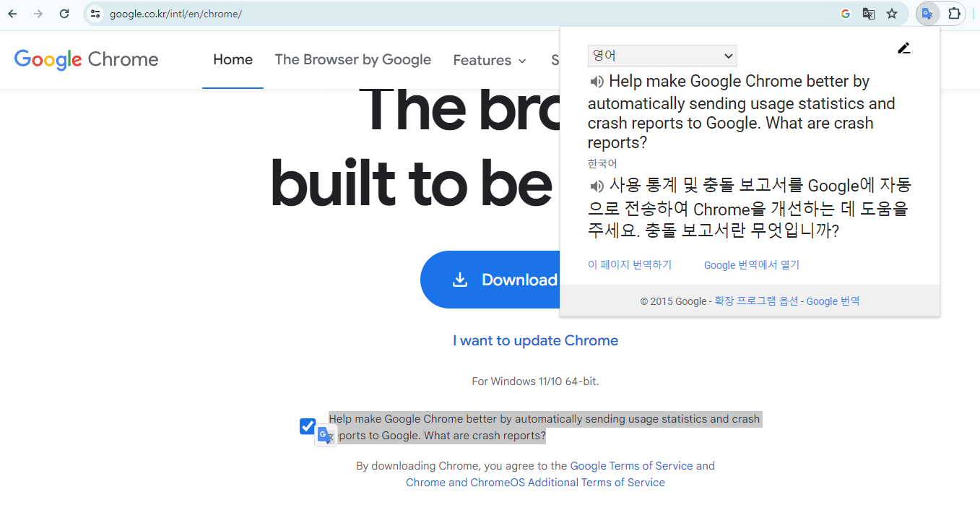Click the browser forward arrow

(x=38, y=14)
